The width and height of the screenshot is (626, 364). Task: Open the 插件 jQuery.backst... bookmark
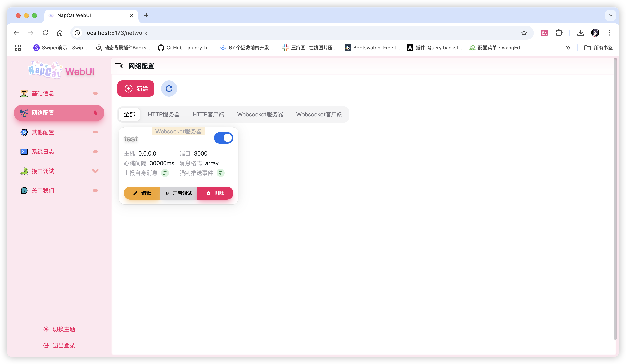coord(435,48)
